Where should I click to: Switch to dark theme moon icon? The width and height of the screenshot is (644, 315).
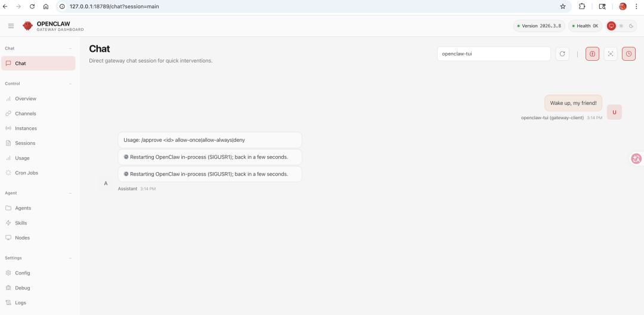click(631, 26)
